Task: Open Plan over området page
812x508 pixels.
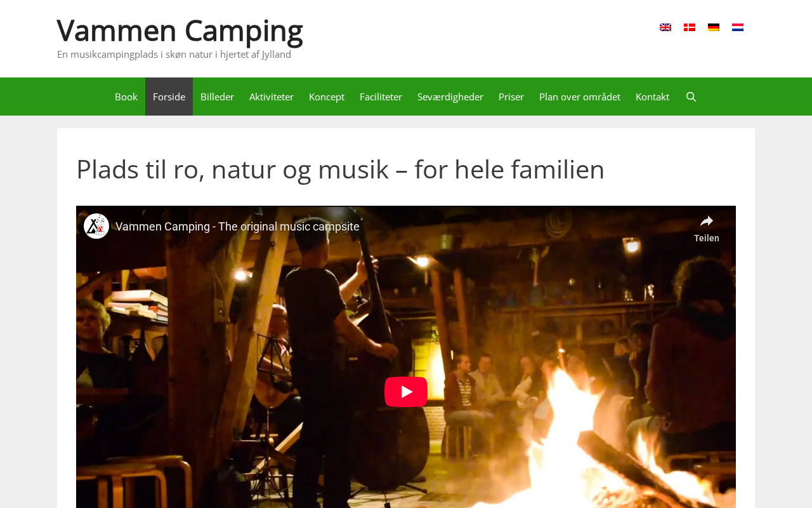Action: 580,97
